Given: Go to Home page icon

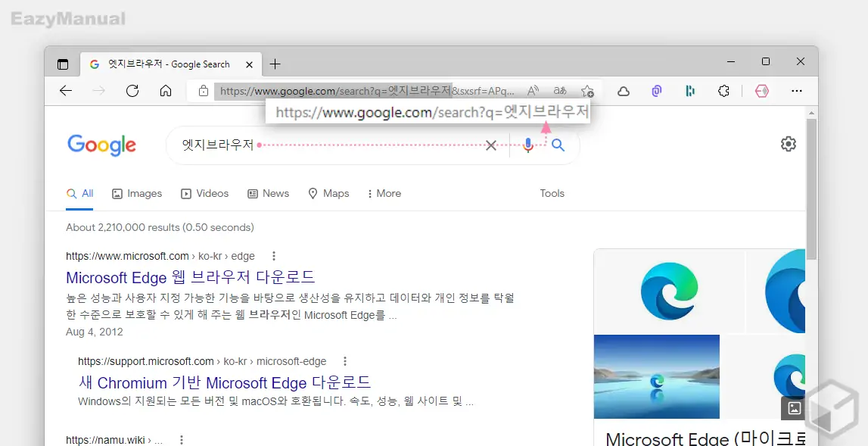Looking at the screenshot, I should [166, 91].
